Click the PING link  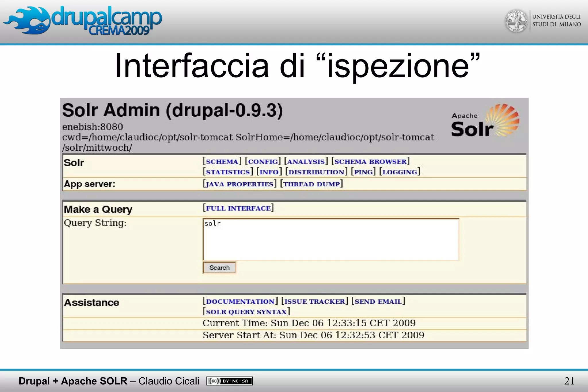tap(363, 172)
